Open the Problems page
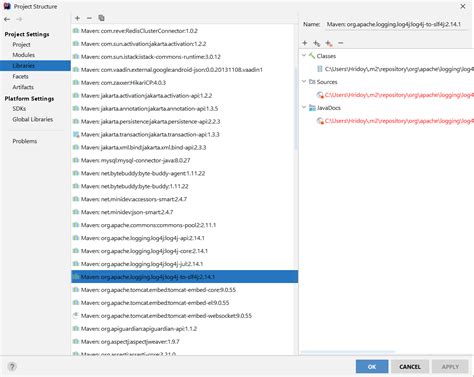This screenshot has width=474, height=377. pyautogui.click(x=25, y=141)
